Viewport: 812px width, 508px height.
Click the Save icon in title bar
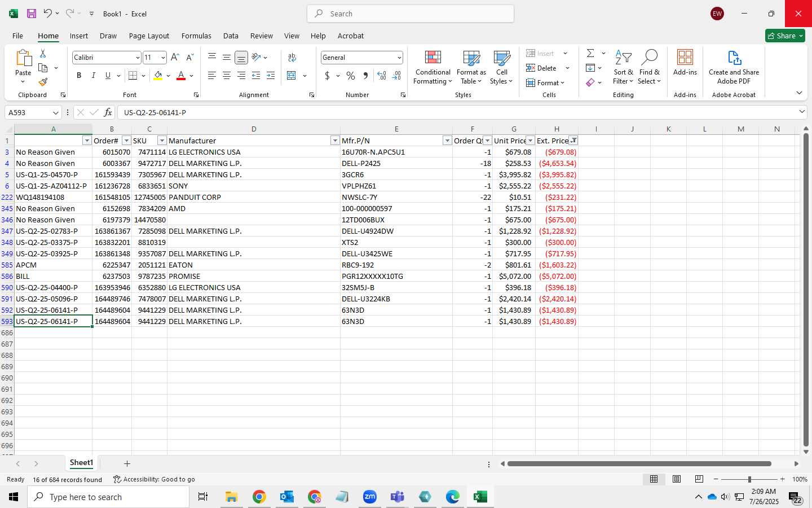pos(32,14)
